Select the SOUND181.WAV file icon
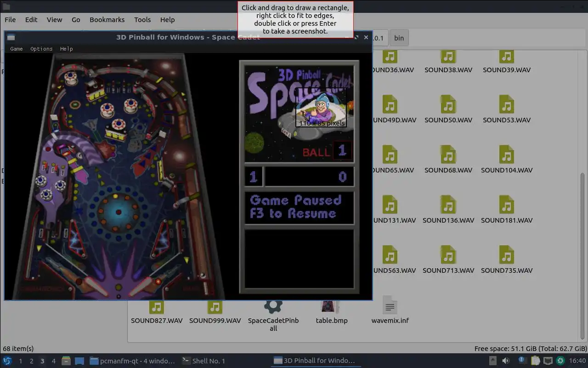 507,205
